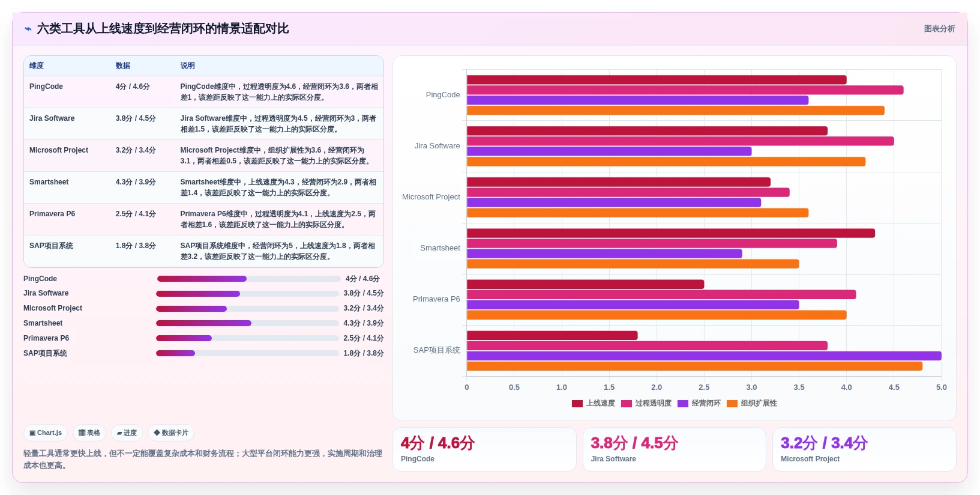Click the 图表分析 label in header

939,29
